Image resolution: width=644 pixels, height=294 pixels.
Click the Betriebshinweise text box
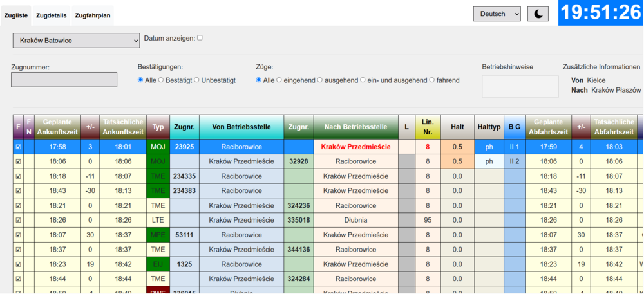coord(520,86)
